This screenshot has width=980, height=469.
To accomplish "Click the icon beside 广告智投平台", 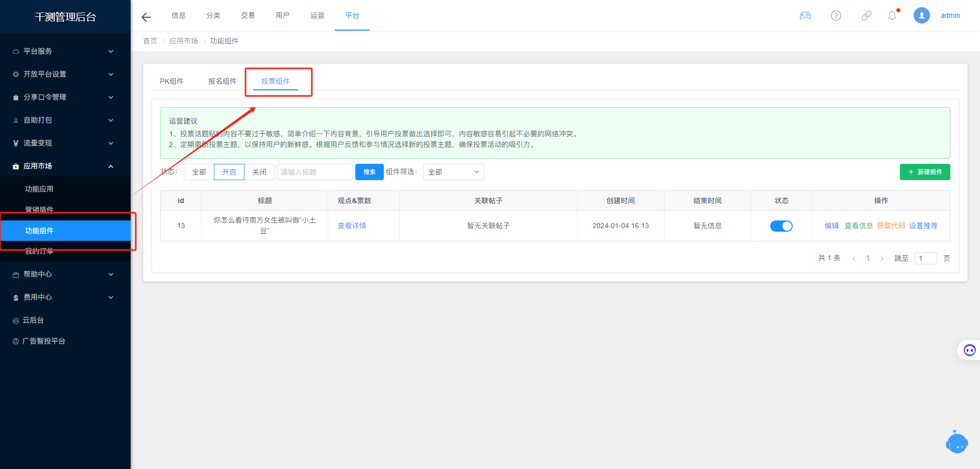I will pyautogui.click(x=16, y=341).
